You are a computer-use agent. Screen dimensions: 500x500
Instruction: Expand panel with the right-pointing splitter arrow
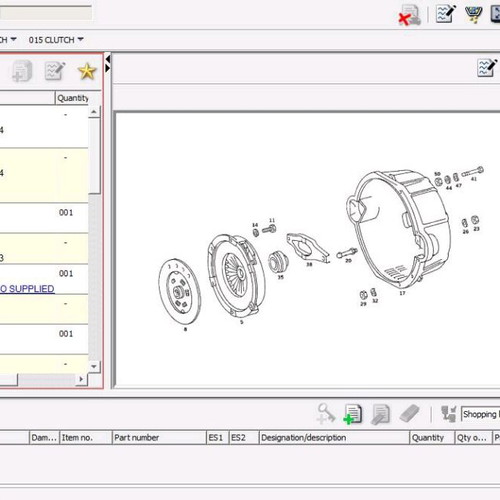tap(108, 68)
